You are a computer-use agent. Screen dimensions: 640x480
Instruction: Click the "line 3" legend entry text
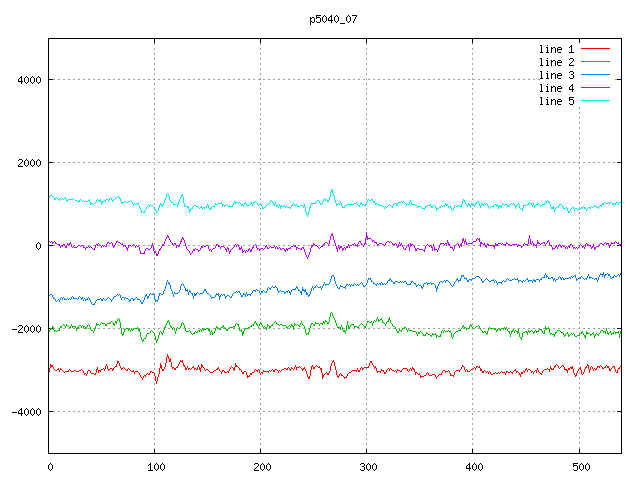pyautogui.click(x=556, y=75)
